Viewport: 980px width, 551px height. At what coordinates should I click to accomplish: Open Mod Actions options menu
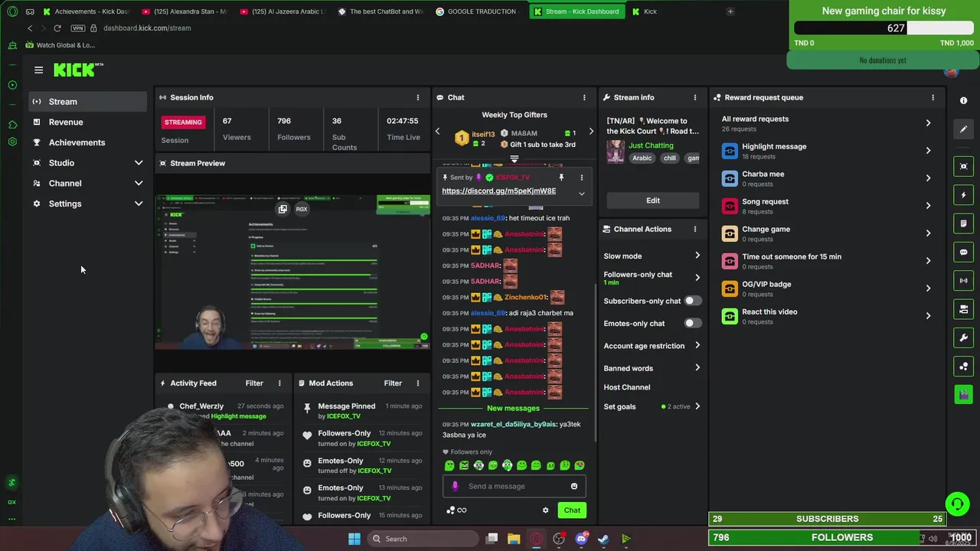[418, 383]
